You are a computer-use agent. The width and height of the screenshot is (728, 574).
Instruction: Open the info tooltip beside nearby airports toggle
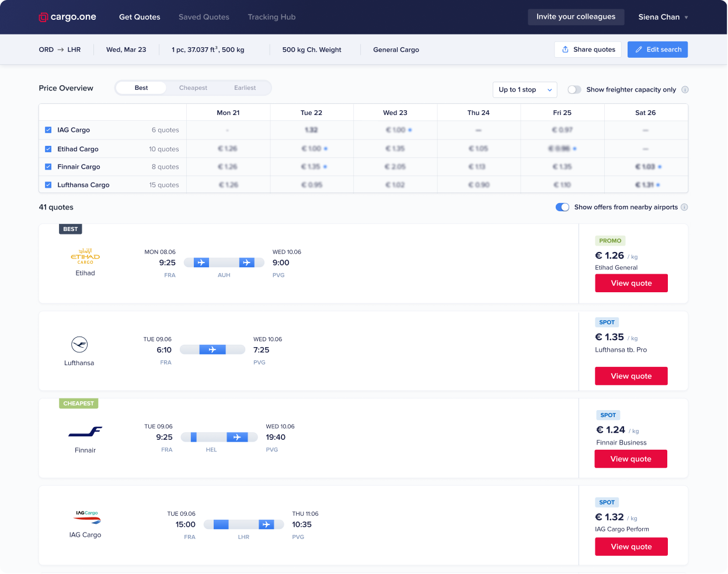[684, 207]
